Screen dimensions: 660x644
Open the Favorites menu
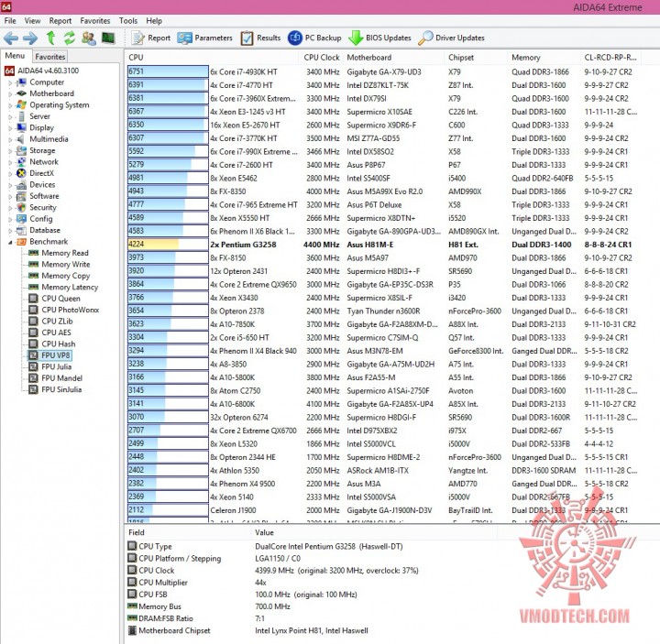pyautogui.click(x=95, y=20)
